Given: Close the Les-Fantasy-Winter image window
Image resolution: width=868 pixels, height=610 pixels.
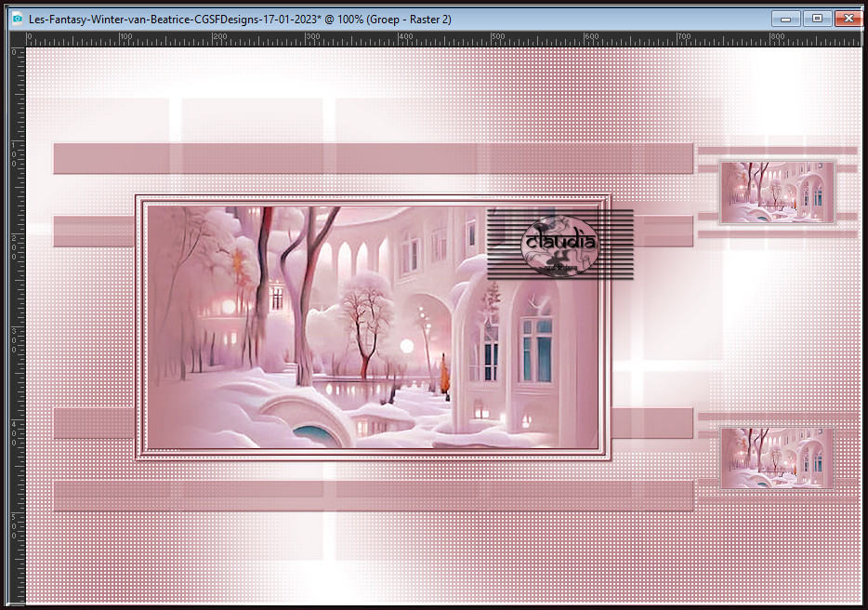Looking at the screenshot, I should coord(848,19).
